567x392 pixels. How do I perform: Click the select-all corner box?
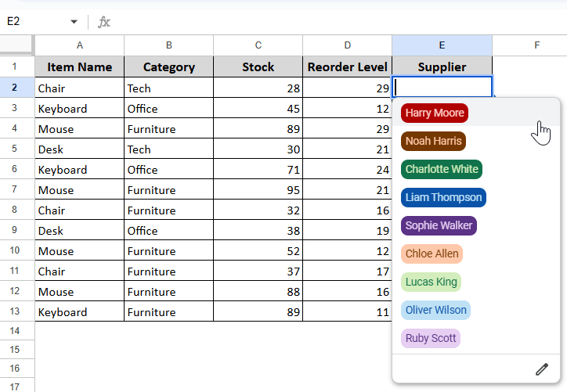coord(16,45)
